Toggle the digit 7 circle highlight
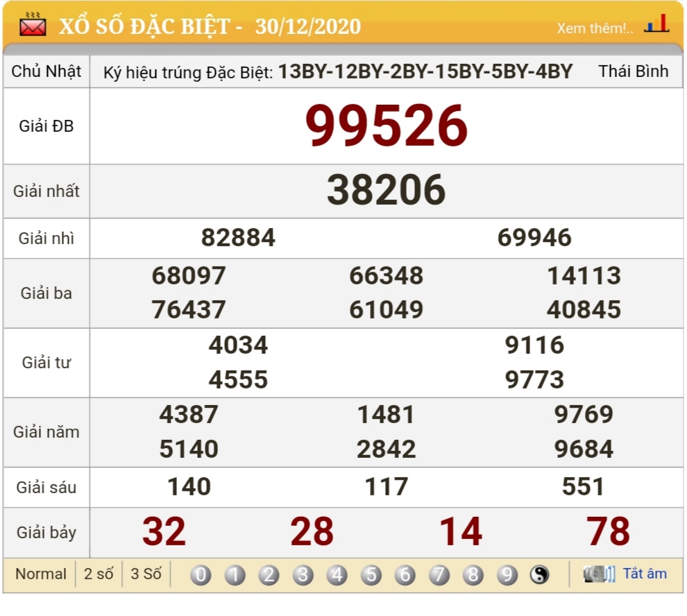This screenshot has width=687, height=616. pyautogui.click(x=439, y=574)
